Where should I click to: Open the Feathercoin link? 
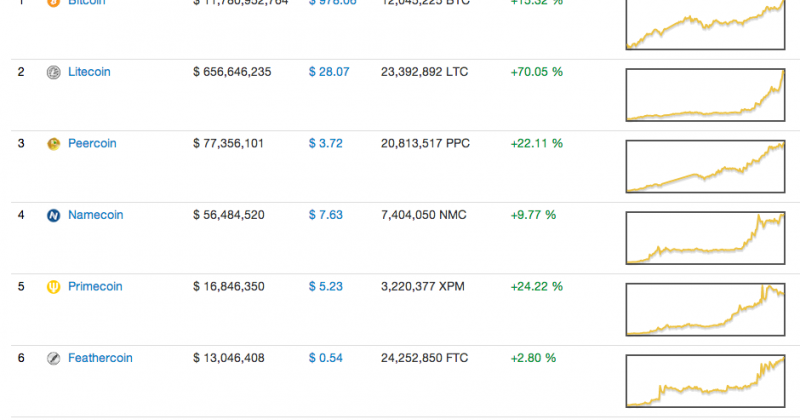101,358
